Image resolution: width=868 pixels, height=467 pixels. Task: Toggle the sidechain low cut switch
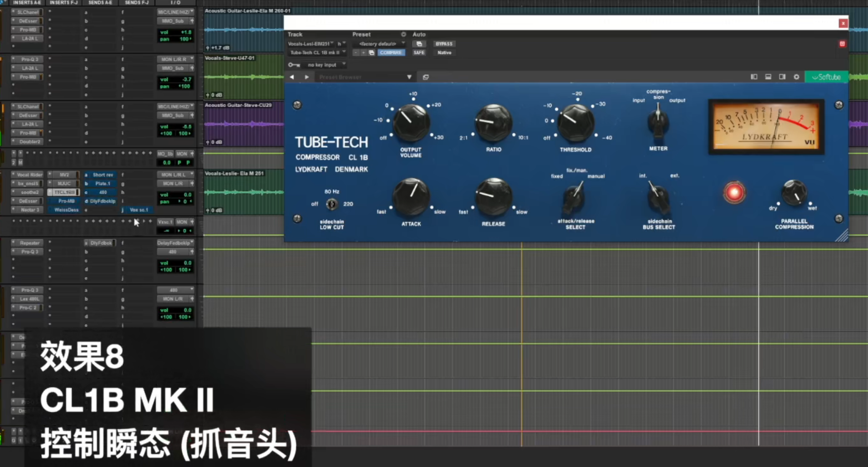coord(332,204)
